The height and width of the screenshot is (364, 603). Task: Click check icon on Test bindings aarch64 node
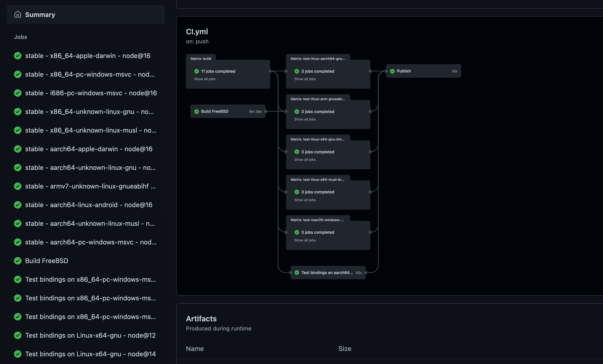[x=297, y=273]
